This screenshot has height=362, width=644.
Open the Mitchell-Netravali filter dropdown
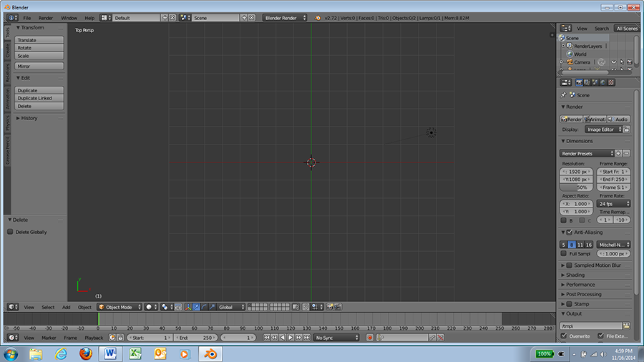click(x=614, y=245)
